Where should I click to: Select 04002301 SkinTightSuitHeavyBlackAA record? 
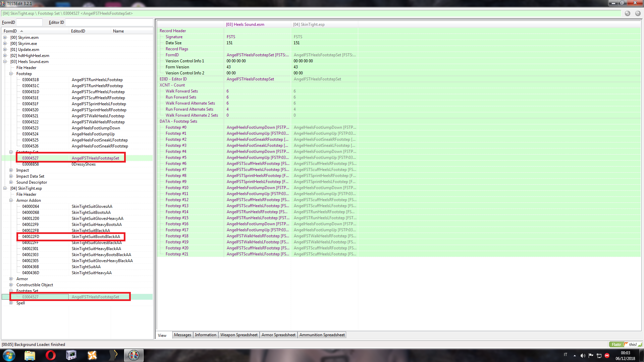77,249
